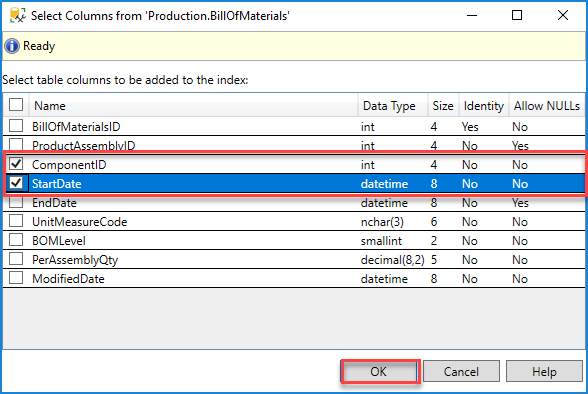
Task: Close the Select Columns dialog
Action: coord(562,15)
